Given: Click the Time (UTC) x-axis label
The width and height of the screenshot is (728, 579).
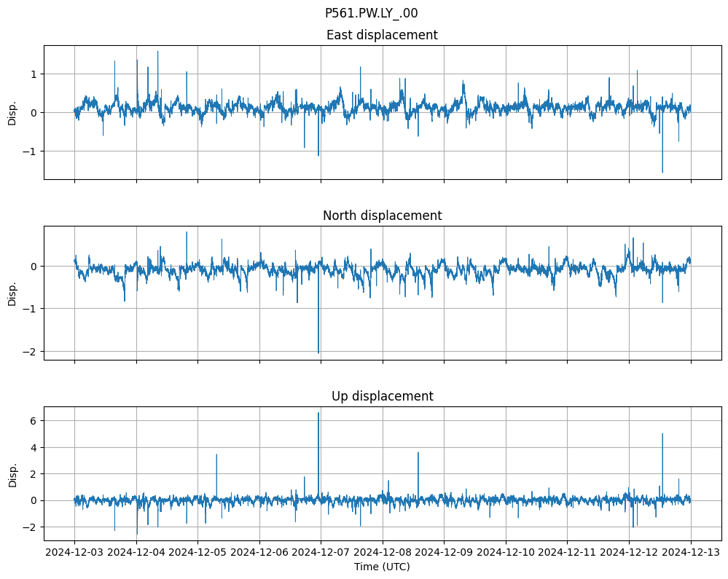Looking at the screenshot, I should pos(382,566).
